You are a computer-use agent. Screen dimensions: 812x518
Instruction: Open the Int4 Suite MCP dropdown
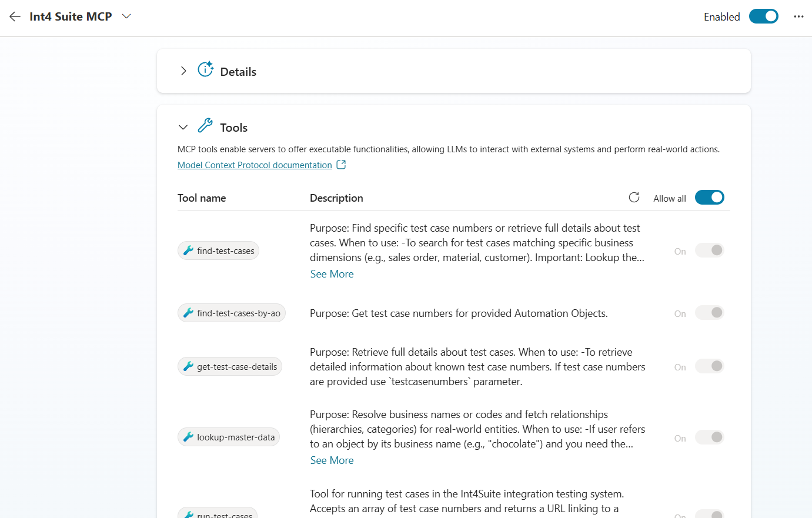coord(126,16)
